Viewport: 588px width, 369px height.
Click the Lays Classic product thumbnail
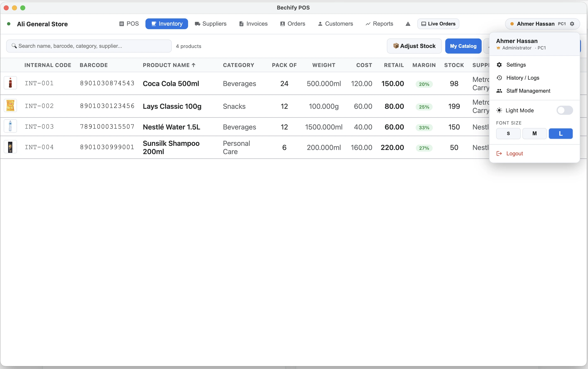tap(10, 106)
